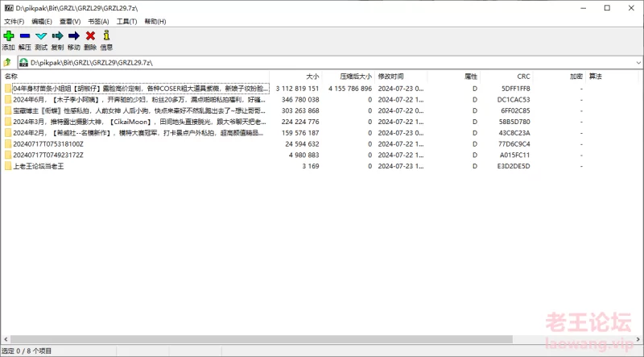Click folder icon of the 2024年2月 row
The height and width of the screenshot is (357, 644).
pyautogui.click(x=8, y=133)
